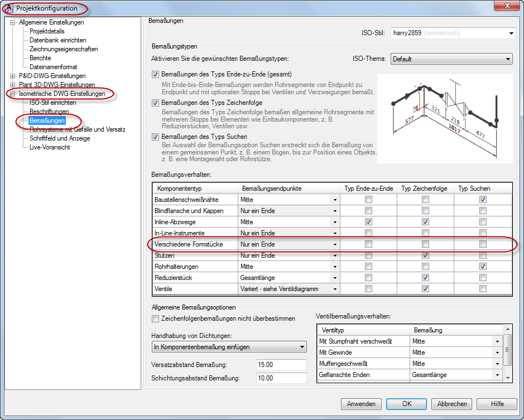
Task: Toggle Bemaßungen des Typs Suchen checkbox
Action: pos(155,137)
